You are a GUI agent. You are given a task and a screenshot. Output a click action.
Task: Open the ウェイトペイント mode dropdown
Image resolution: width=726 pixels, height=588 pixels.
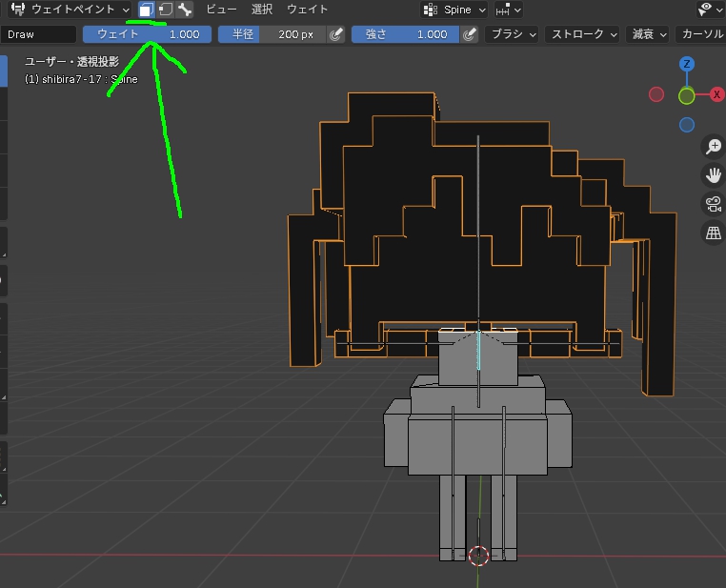point(70,10)
